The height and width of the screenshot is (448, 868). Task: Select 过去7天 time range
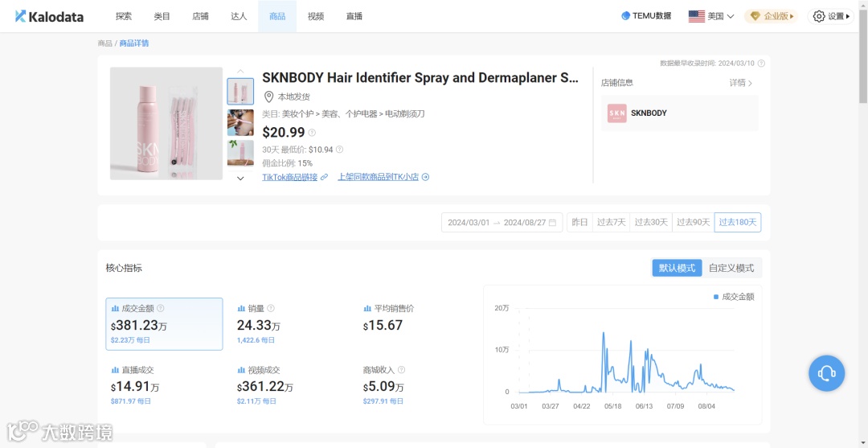tap(611, 222)
